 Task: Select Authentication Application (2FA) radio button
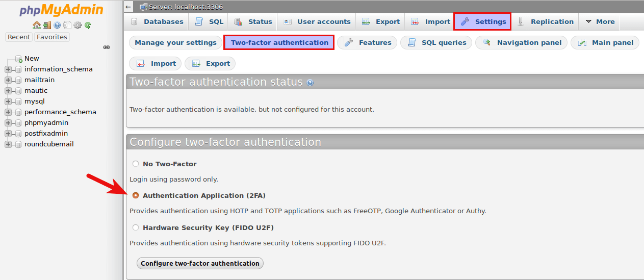coord(136,195)
